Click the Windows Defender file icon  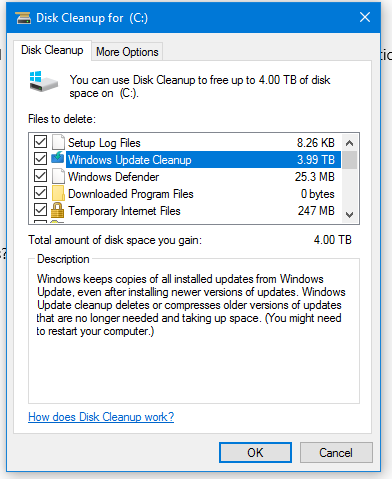(58, 176)
